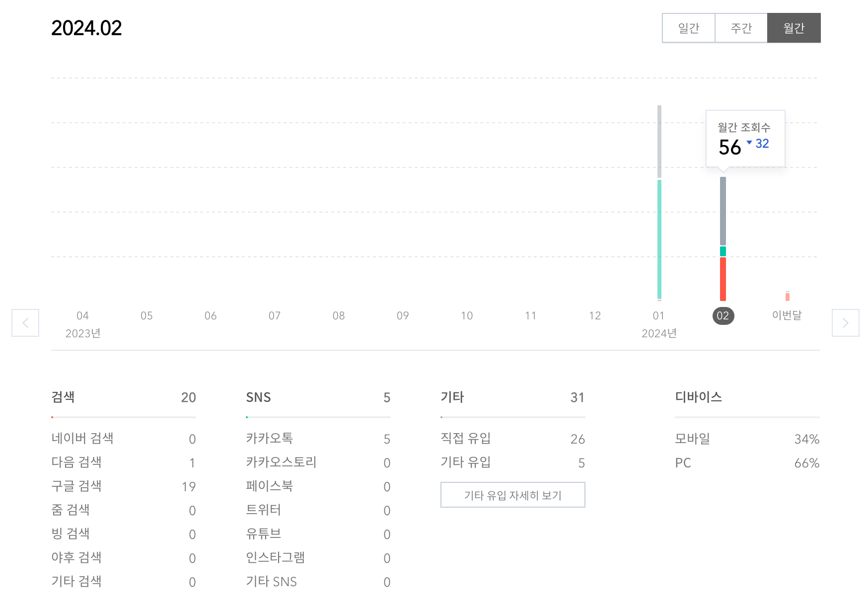Click the 기타 SNS row
The height and width of the screenshot is (606, 868).
[318, 582]
